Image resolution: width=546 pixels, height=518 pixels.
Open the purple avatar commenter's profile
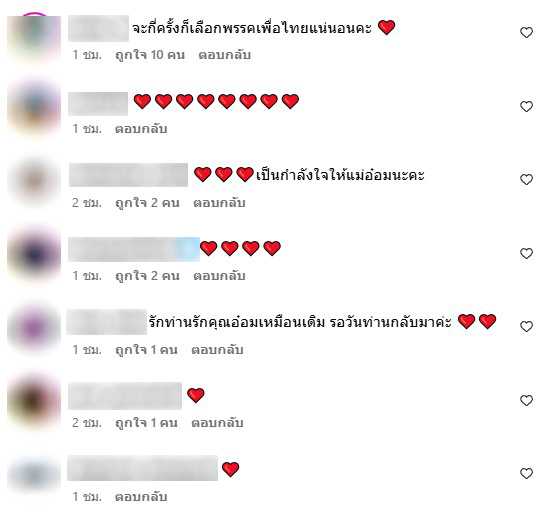(34, 328)
